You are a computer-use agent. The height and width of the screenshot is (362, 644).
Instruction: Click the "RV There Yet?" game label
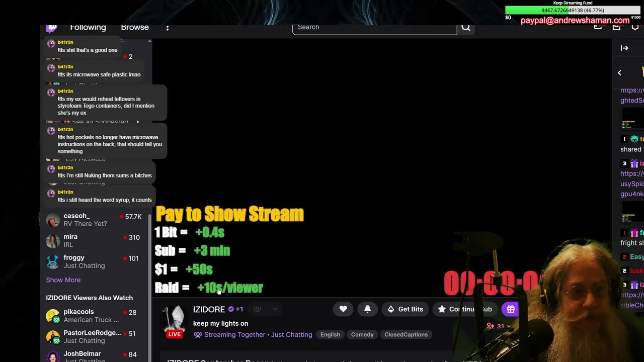click(85, 224)
